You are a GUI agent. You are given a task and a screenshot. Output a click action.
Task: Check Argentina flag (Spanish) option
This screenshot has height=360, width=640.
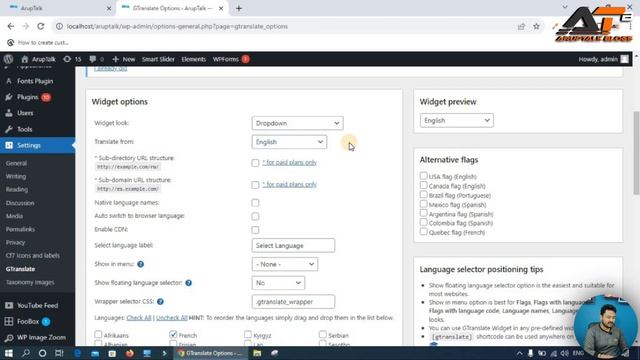coord(423,213)
